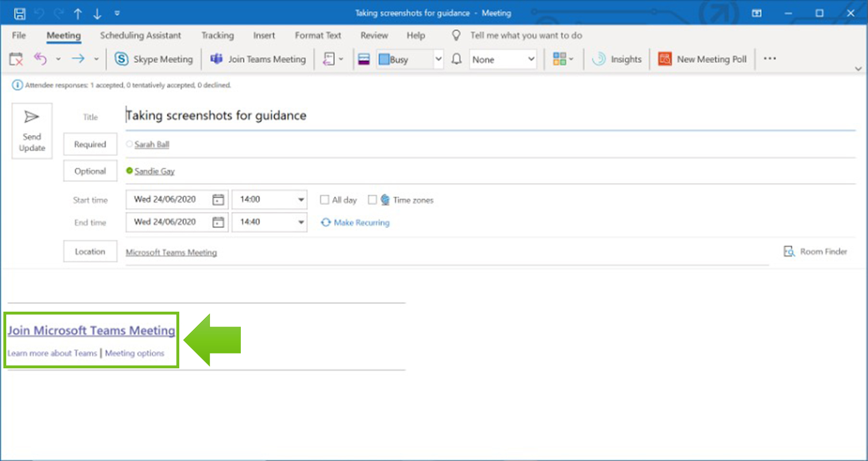Click the Ribbon Display Options icon
The width and height of the screenshot is (868, 461).
click(x=756, y=13)
